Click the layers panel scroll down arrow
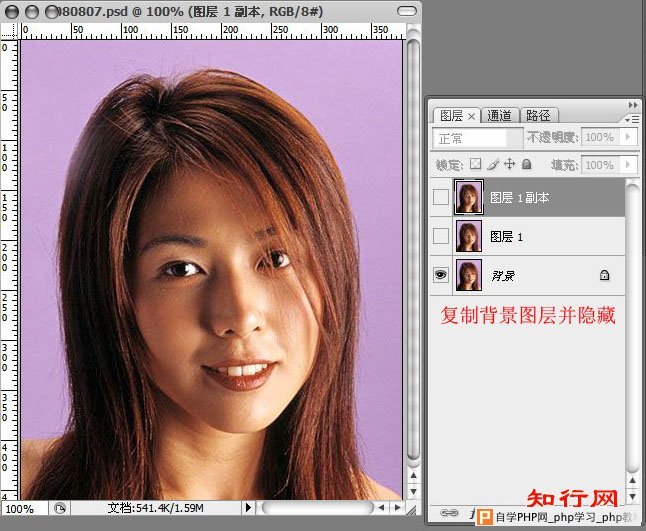The image size is (646, 531). coord(632,496)
